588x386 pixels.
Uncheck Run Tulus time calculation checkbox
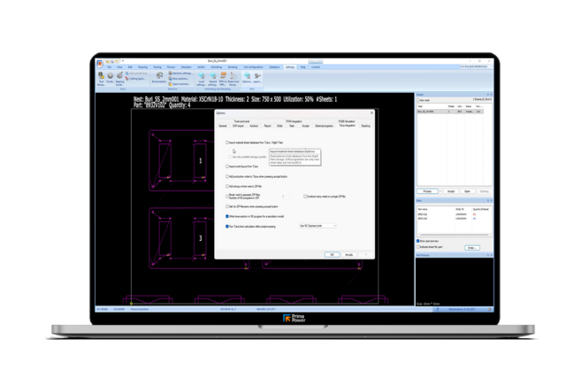(227, 227)
